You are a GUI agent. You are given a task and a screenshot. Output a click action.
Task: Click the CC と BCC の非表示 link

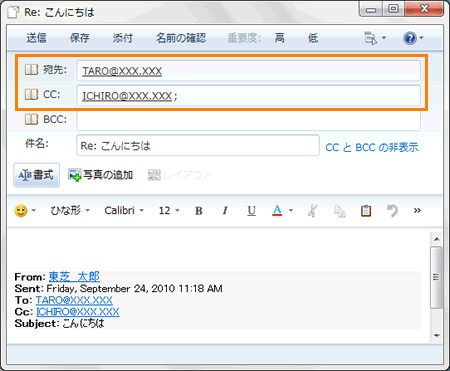(372, 147)
